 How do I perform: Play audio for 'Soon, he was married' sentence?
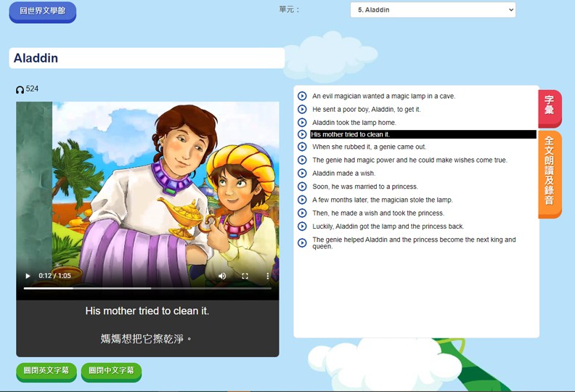tap(302, 187)
